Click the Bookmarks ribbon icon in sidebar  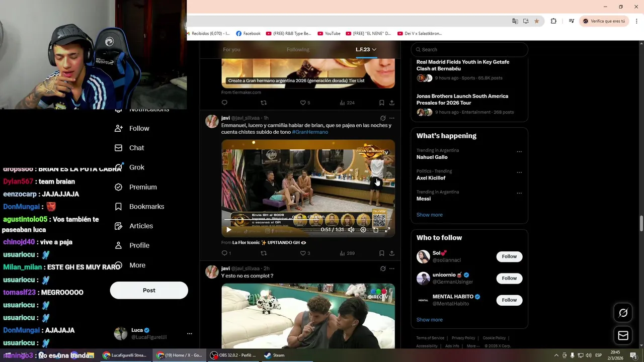[118, 206]
